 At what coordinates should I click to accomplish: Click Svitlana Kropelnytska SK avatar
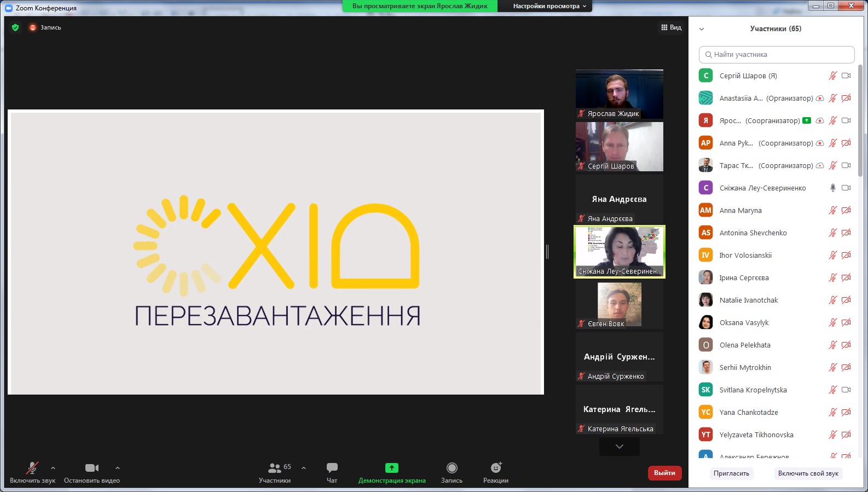click(706, 390)
